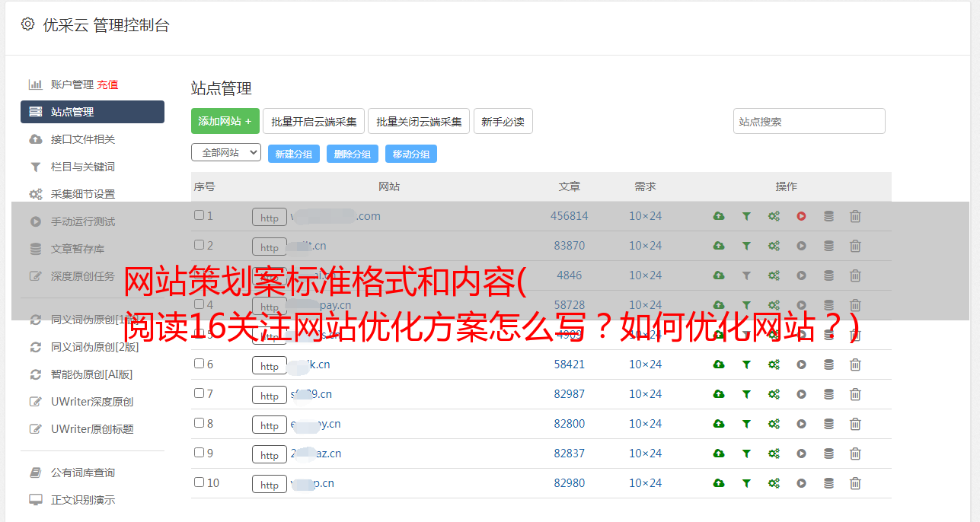Tick the checkbox for site 10
The image size is (980, 522).
point(199,482)
